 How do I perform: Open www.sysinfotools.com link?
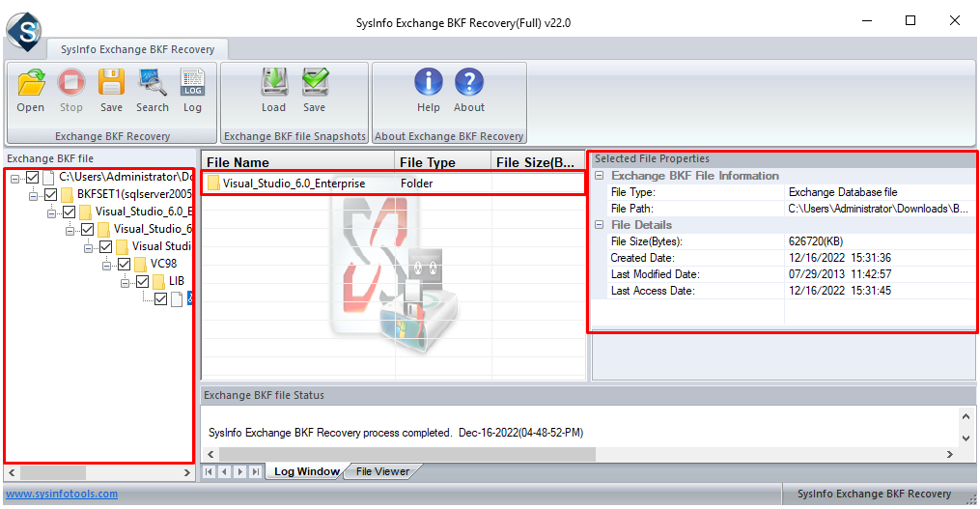tap(62, 494)
